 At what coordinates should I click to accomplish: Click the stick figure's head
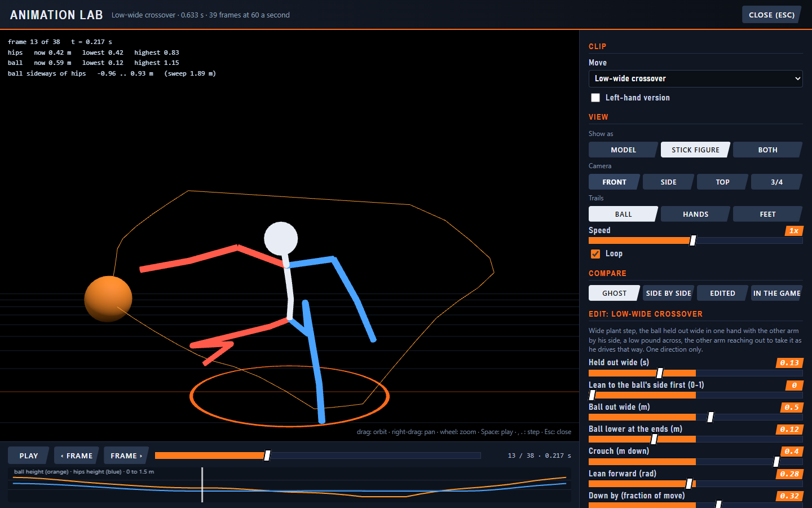(x=281, y=239)
